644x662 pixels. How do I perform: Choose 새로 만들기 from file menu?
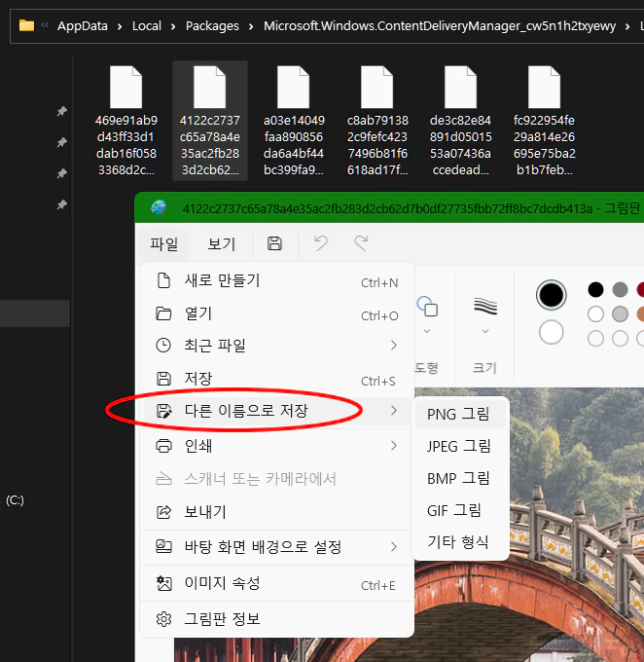tap(276, 280)
